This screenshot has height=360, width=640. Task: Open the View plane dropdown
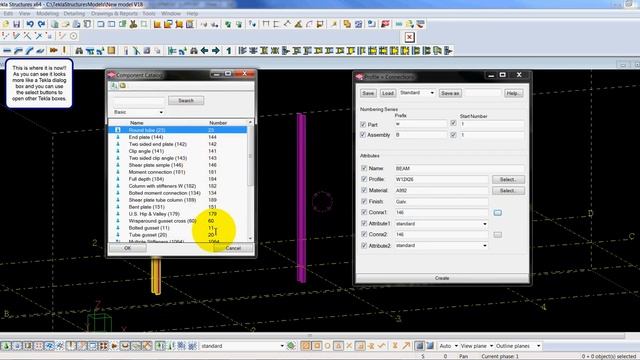point(476,346)
